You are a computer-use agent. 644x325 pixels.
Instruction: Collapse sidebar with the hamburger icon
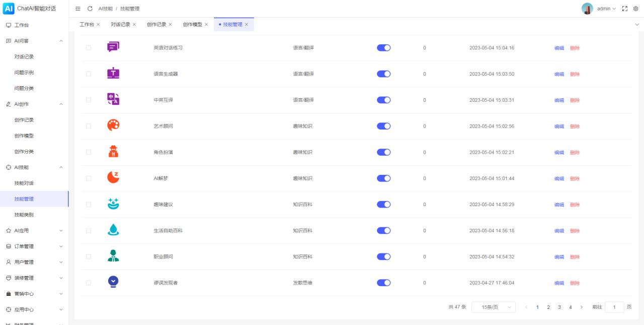point(78,9)
